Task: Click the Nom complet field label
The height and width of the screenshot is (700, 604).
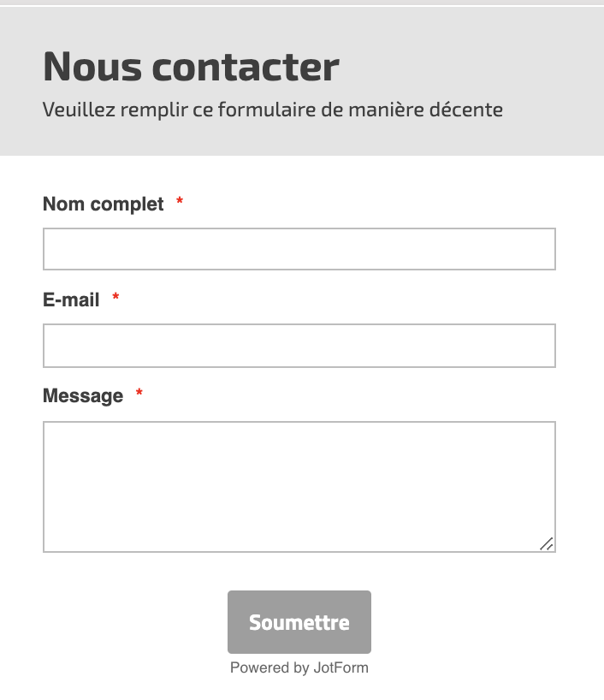Action: [103, 204]
